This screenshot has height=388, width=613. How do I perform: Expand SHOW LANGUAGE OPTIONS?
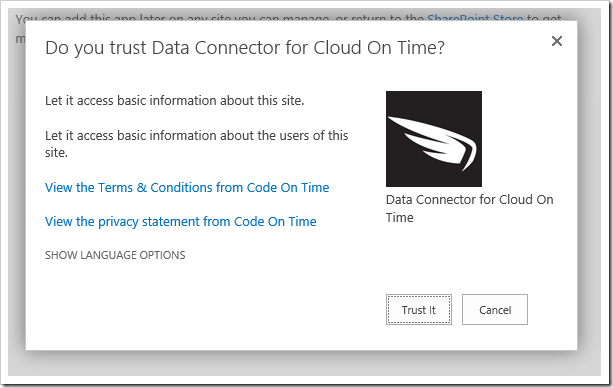click(x=115, y=255)
